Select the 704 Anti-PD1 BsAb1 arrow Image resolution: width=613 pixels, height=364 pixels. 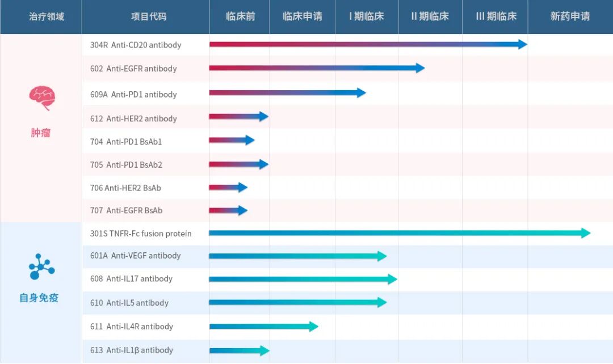click(232, 140)
